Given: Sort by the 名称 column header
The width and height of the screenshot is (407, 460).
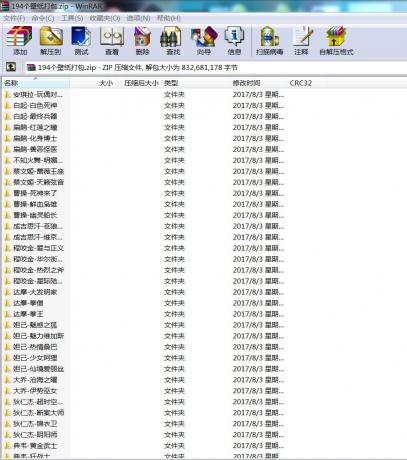Looking at the screenshot, I should click(x=36, y=83).
